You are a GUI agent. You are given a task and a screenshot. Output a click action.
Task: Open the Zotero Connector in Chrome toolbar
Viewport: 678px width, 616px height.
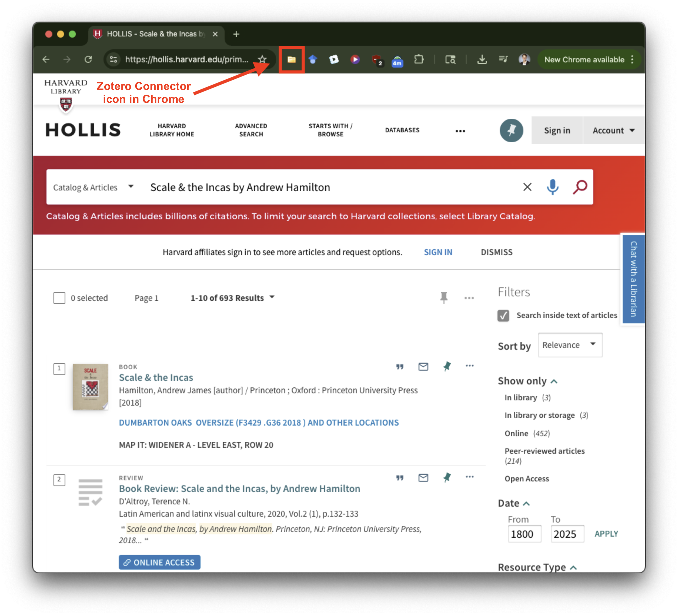click(291, 60)
